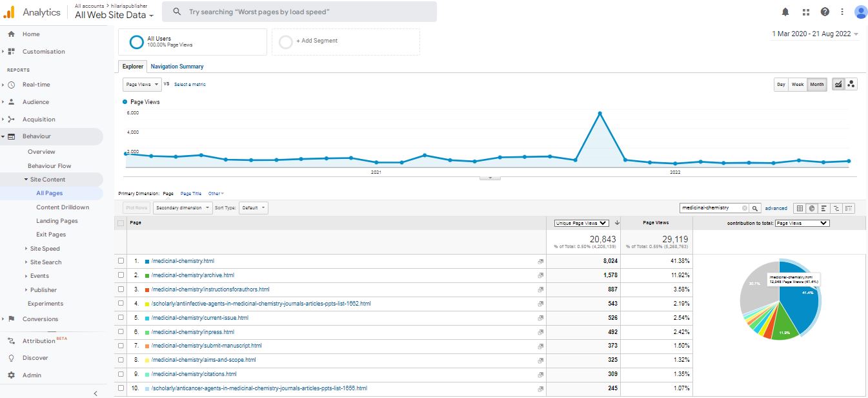Open the advanced filter link
Image resolution: width=868 pixels, height=398 pixels.
776,208
